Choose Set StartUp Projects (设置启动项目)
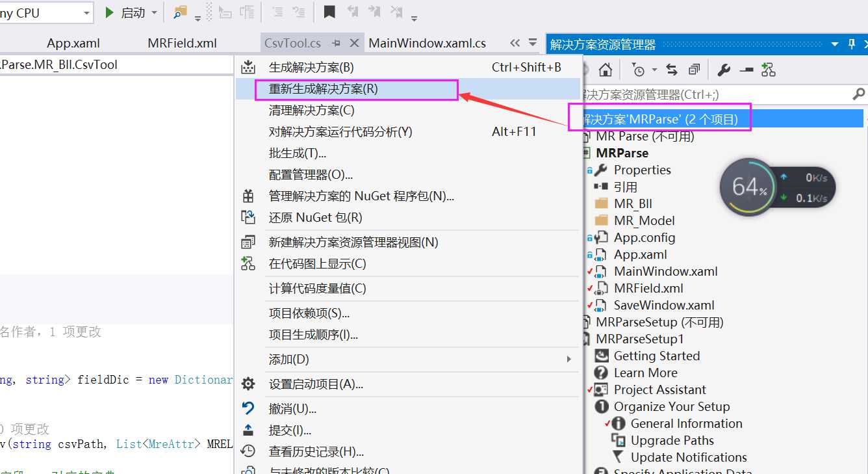Viewport: 868px width, 474px height. [x=408, y=384]
